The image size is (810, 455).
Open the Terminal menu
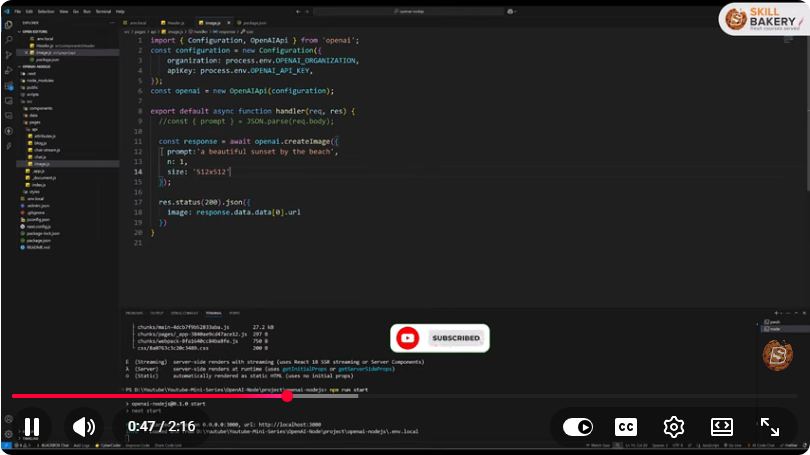coord(103,11)
